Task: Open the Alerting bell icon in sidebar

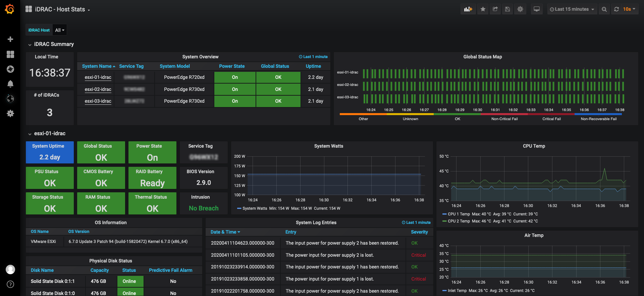Action: coord(10,84)
